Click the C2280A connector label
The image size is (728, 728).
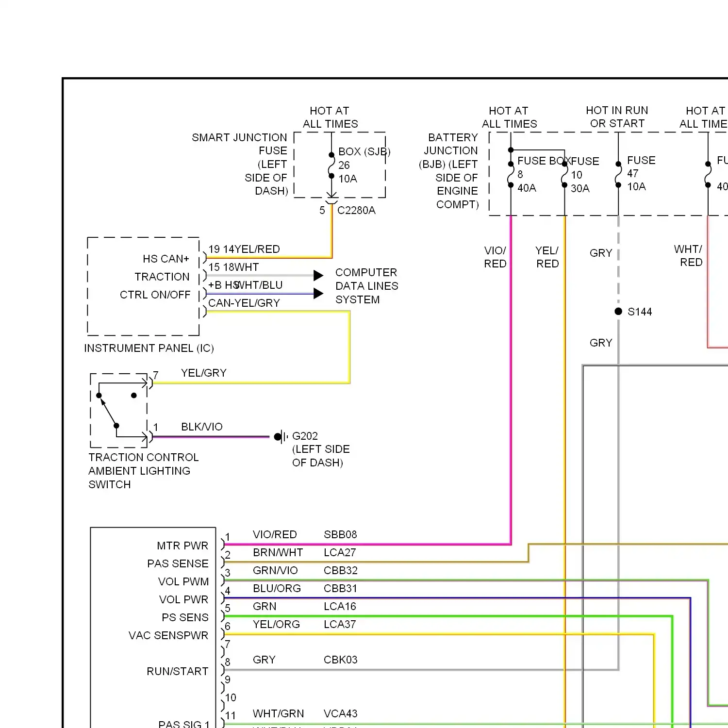(356, 210)
